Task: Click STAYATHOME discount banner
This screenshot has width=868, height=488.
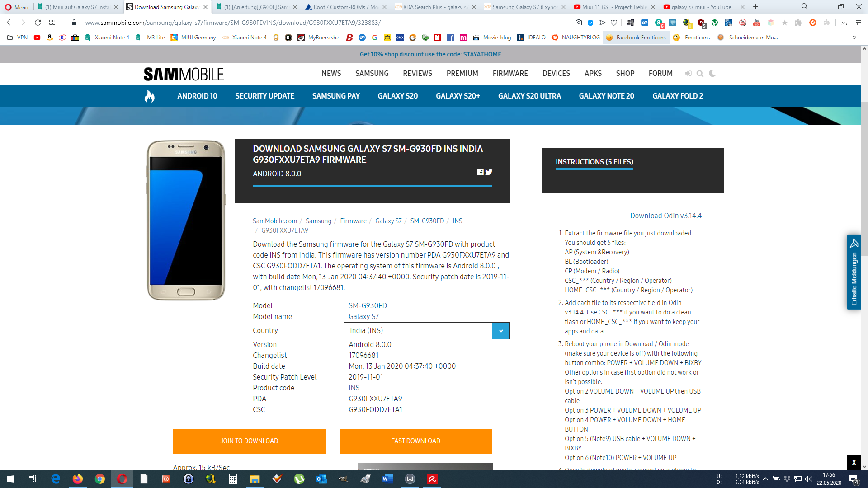Action: pos(430,54)
